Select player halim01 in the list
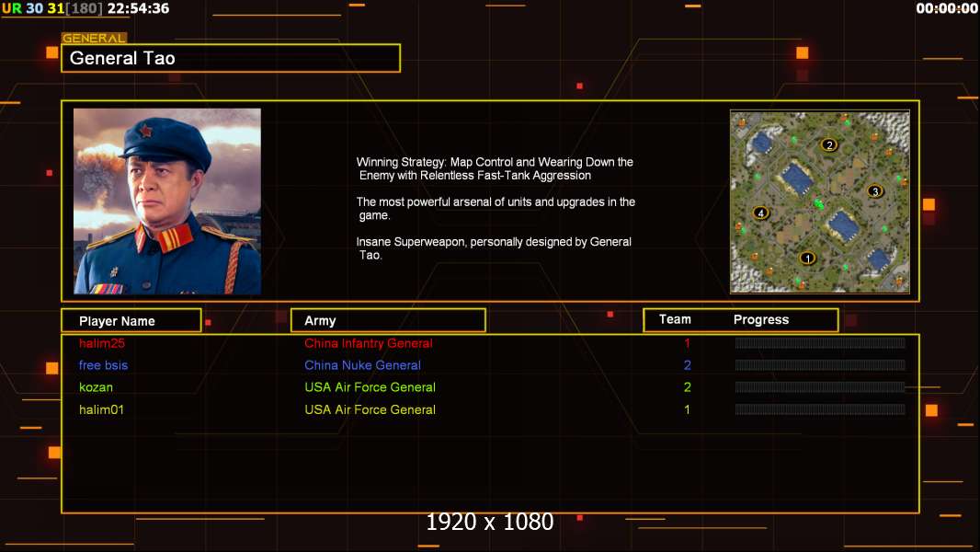980x552 pixels. (x=101, y=409)
